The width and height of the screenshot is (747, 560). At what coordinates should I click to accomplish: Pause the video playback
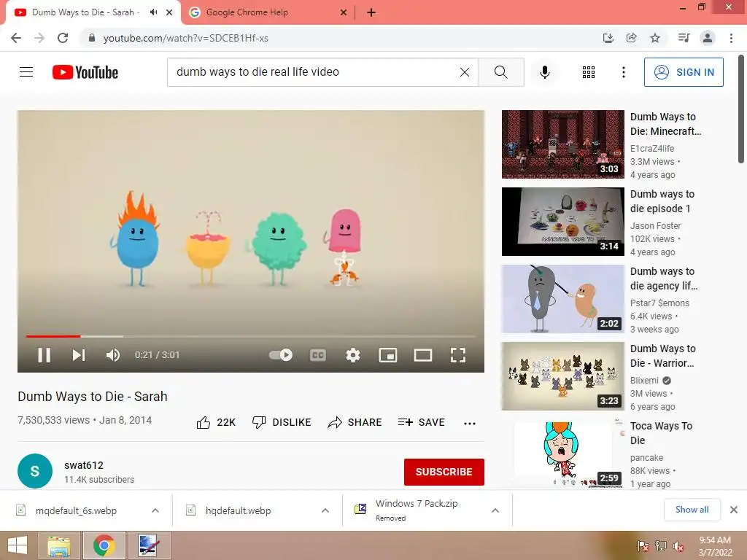[x=44, y=355]
